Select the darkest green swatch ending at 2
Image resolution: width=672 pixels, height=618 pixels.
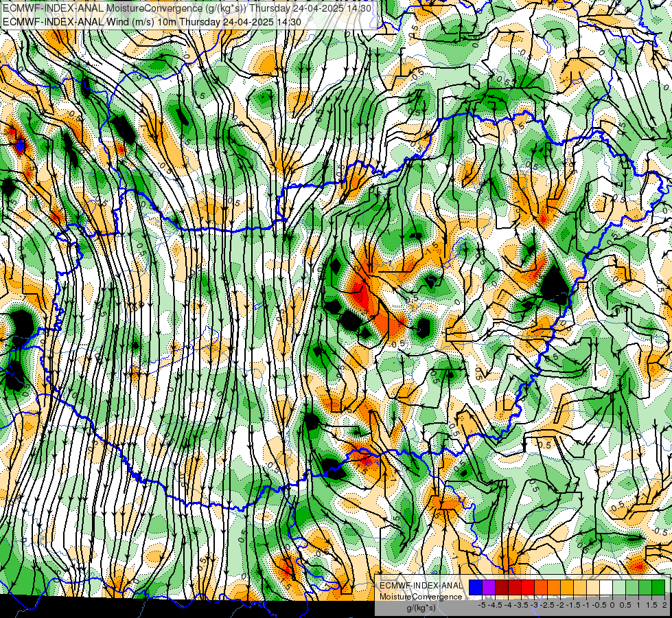pos(658,587)
